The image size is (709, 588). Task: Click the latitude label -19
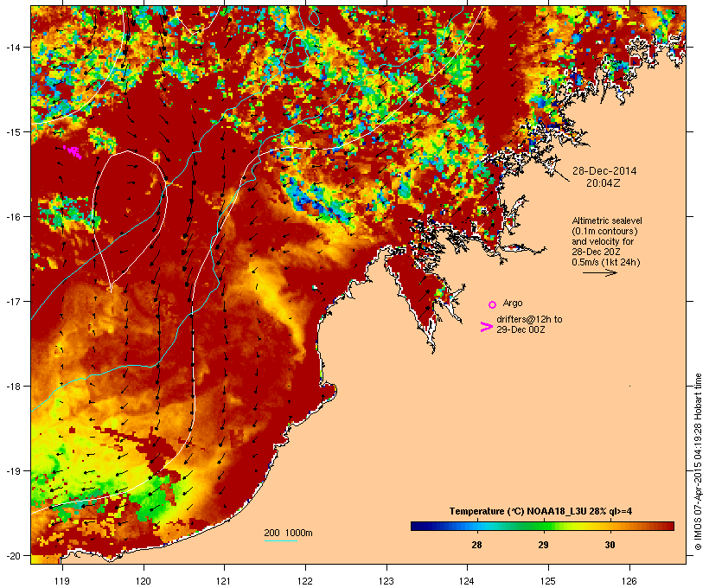click(x=12, y=471)
